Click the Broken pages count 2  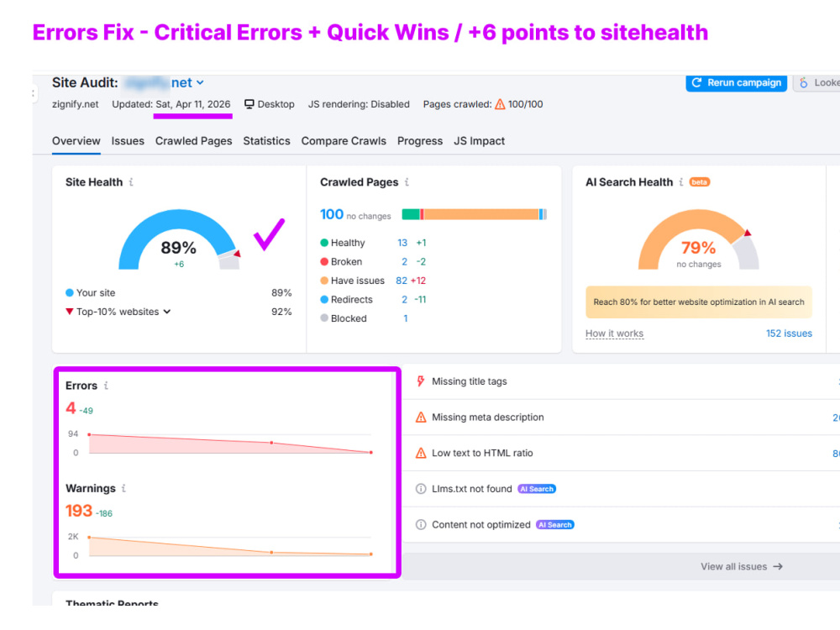[x=405, y=261]
